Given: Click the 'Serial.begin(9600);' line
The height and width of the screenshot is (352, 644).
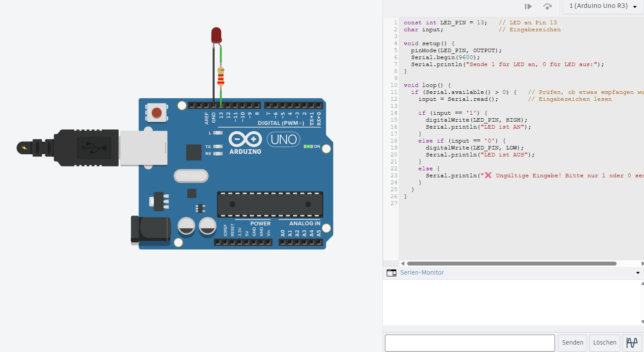Looking at the screenshot, I should [445, 57].
